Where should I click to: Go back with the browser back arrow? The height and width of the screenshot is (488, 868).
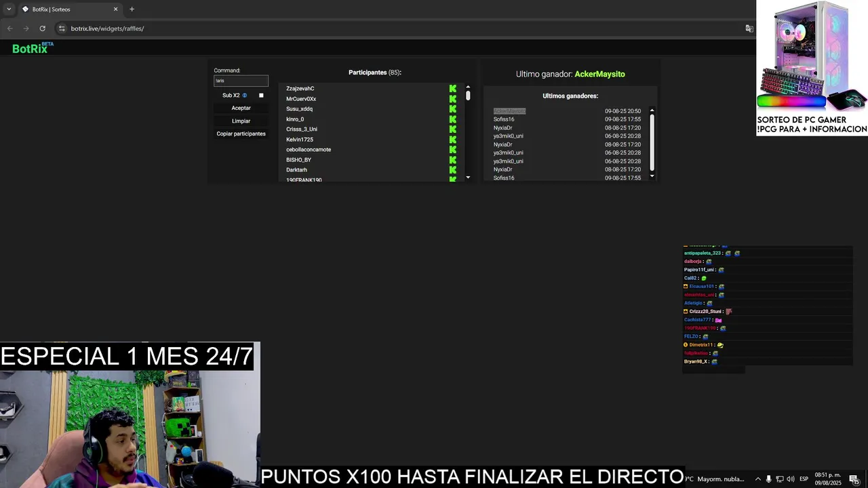point(9,28)
